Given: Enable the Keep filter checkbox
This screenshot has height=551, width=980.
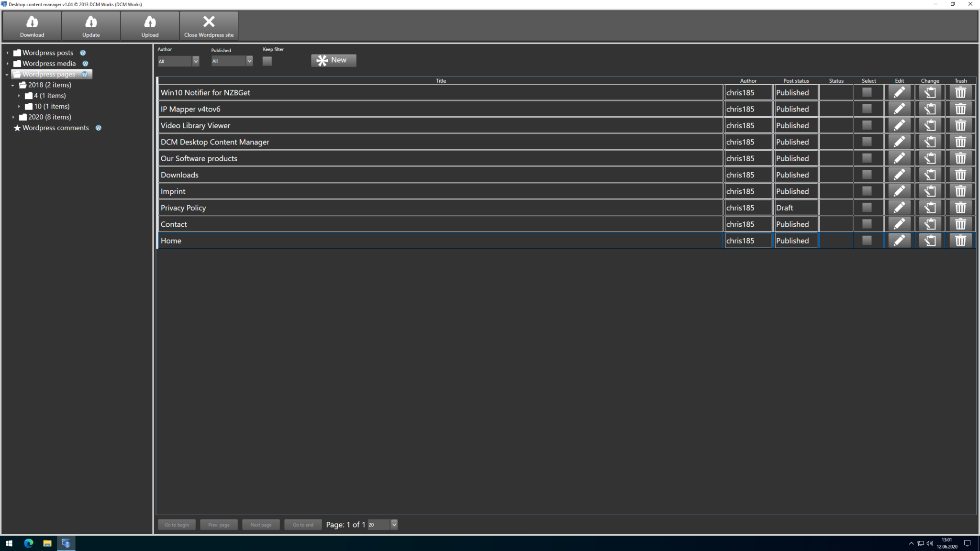Looking at the screenshot, I should (267, 61).
